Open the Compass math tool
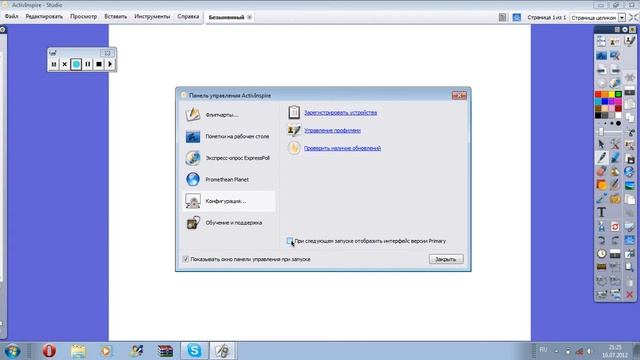 (x=601, y=227)
